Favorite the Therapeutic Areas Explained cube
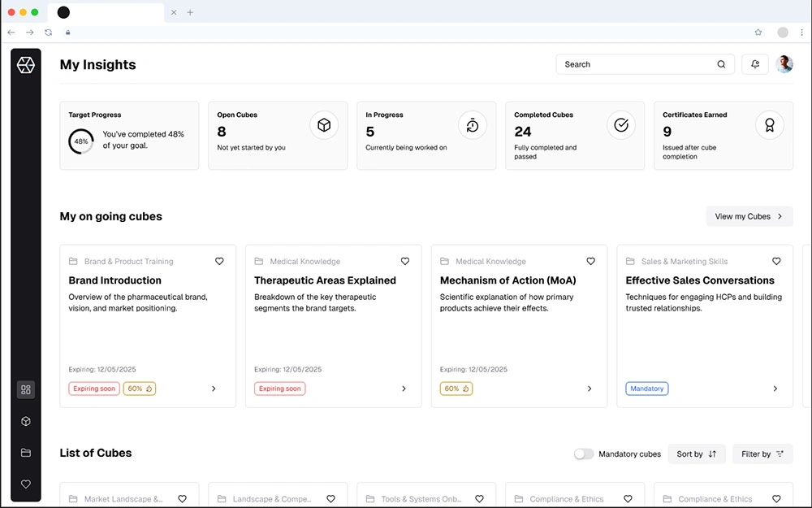The width and height of the screenshot is (812, 508). tap(405, 261)
